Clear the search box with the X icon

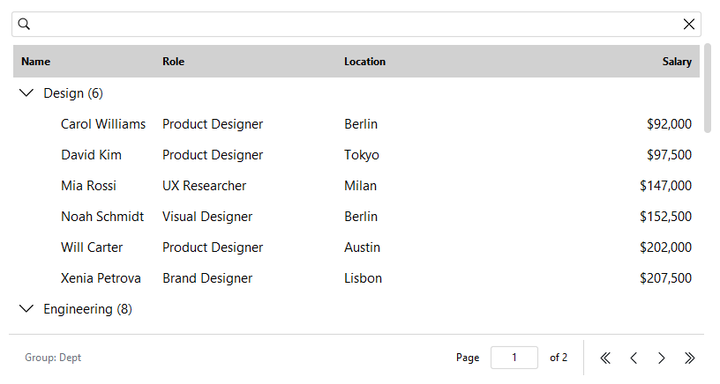688,24
